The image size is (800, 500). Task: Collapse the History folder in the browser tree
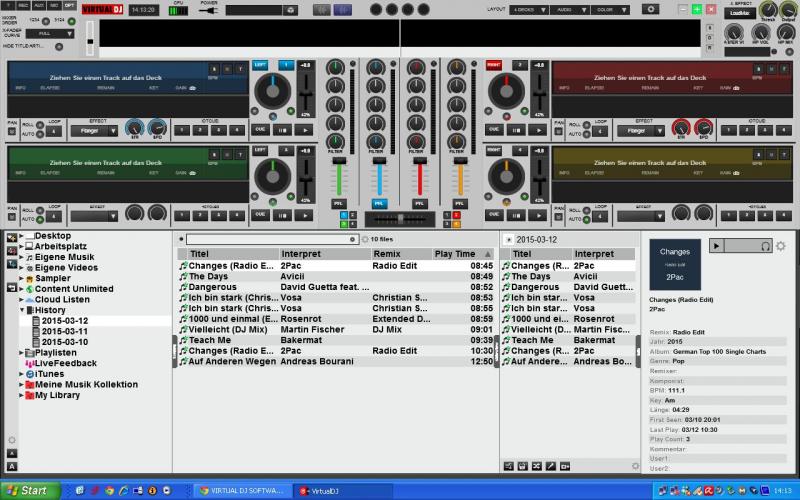click(22, 310)
